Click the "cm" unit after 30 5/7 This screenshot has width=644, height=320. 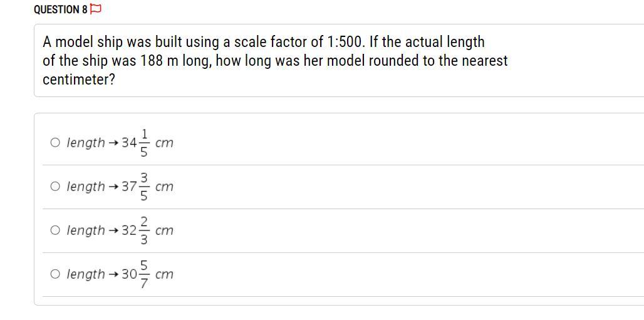coord(164,275)
